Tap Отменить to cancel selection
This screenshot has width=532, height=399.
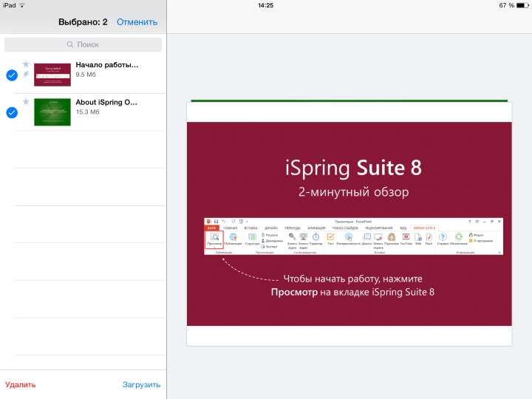pyautogui.click(x=137, y=22)
